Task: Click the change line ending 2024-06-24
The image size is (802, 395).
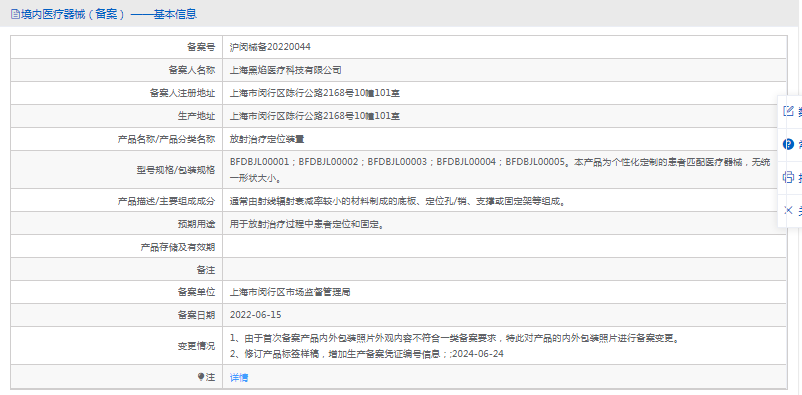Action: click(367, 354)
